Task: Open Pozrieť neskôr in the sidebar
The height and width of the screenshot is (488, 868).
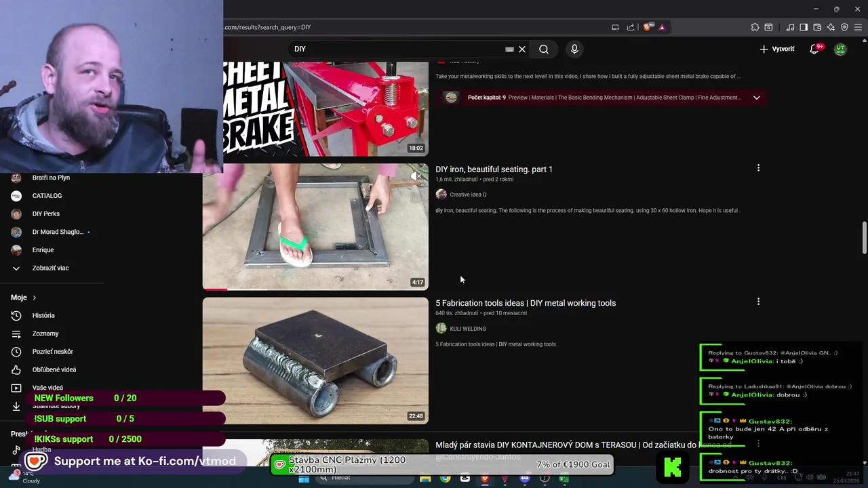Action: pos(52,352)
